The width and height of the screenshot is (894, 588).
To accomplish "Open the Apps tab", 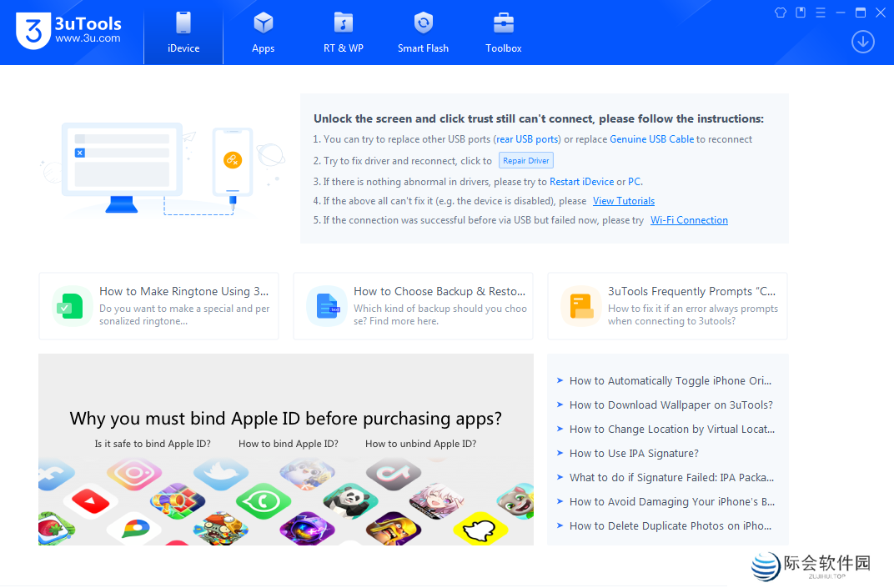I will tap(264, 33).
